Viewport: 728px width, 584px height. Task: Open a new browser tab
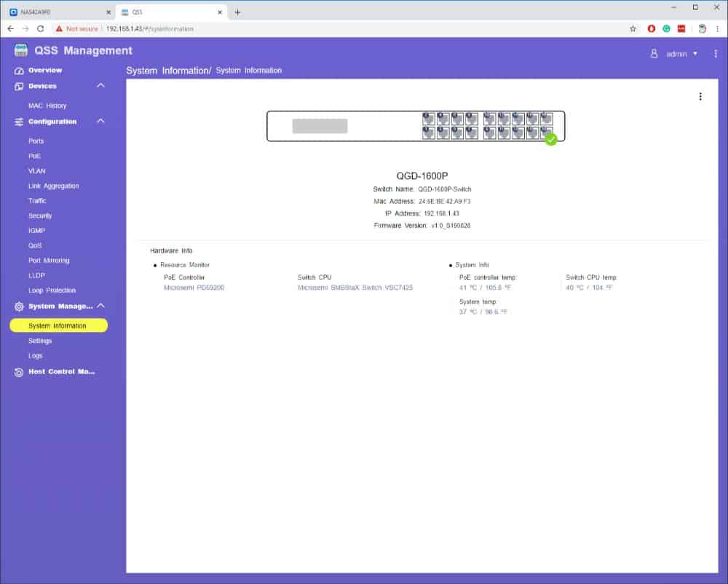(237, 12)
